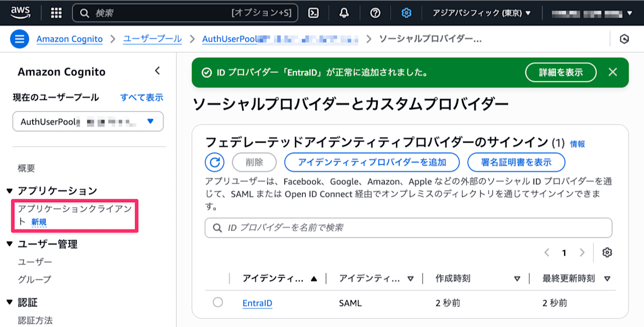Focus the ID プロバイダー search field
The image size is (644, 327).
point(408,228)
